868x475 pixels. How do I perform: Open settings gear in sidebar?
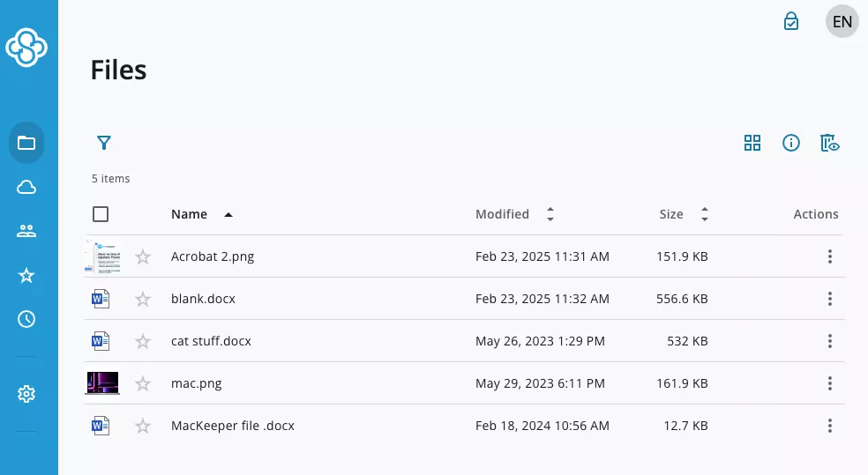point(26,394)
